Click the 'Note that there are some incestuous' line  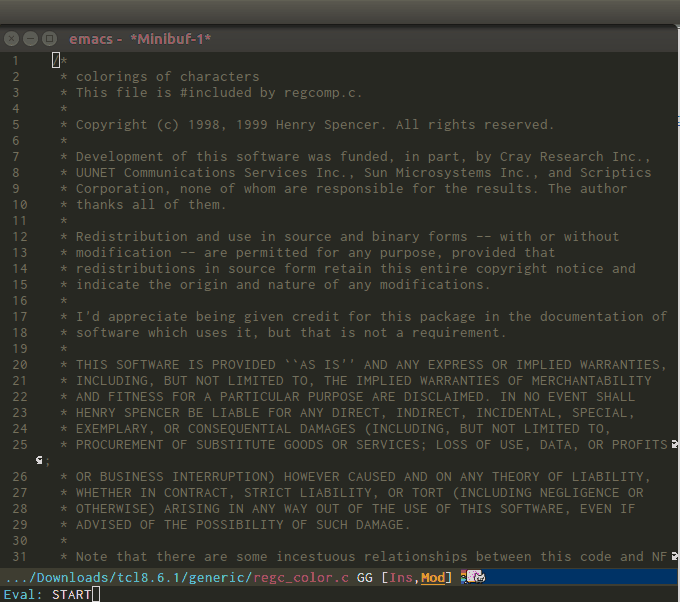(364, 557)
